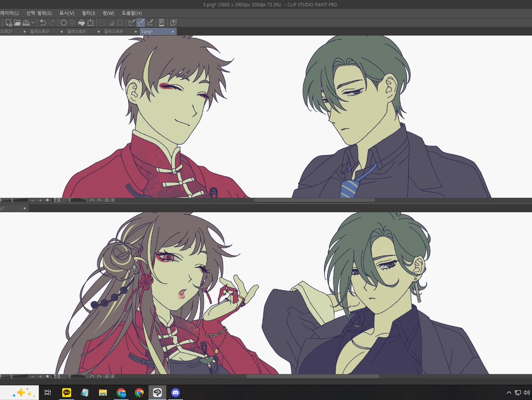The height and width of the screenshot is (400, 532).
Task: Click rotate right icon in upper canvas bar
Action: click(99, 200)
